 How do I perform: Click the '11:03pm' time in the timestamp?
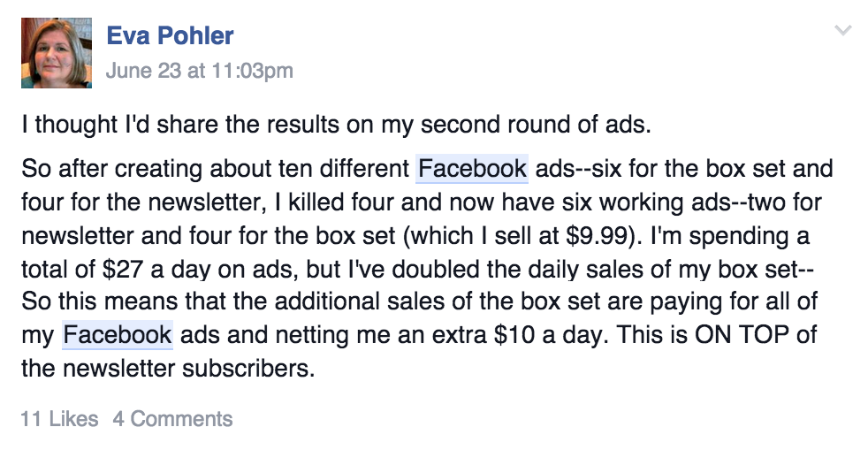coord(253,71)
